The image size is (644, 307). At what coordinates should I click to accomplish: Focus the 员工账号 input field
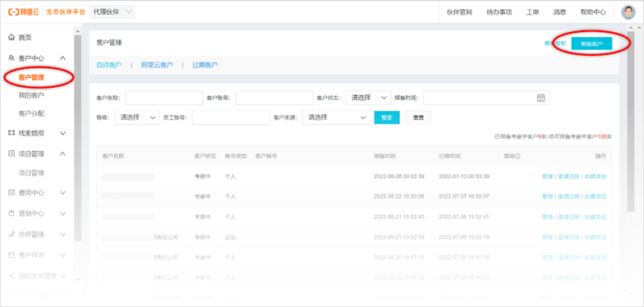pyautogui.click(x=231, y=117)
